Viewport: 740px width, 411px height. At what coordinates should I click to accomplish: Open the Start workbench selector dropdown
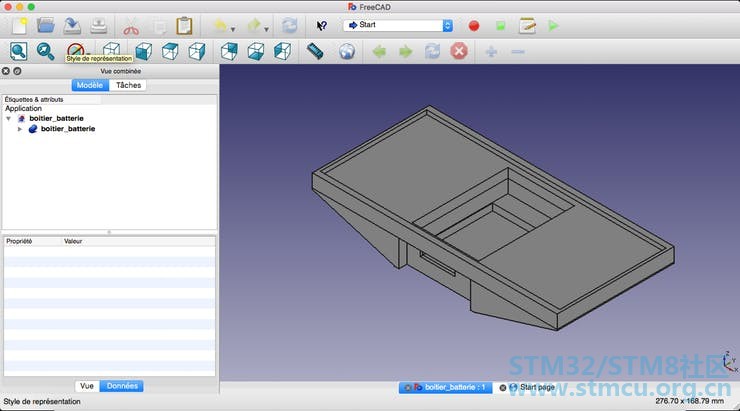pos(398,25)
